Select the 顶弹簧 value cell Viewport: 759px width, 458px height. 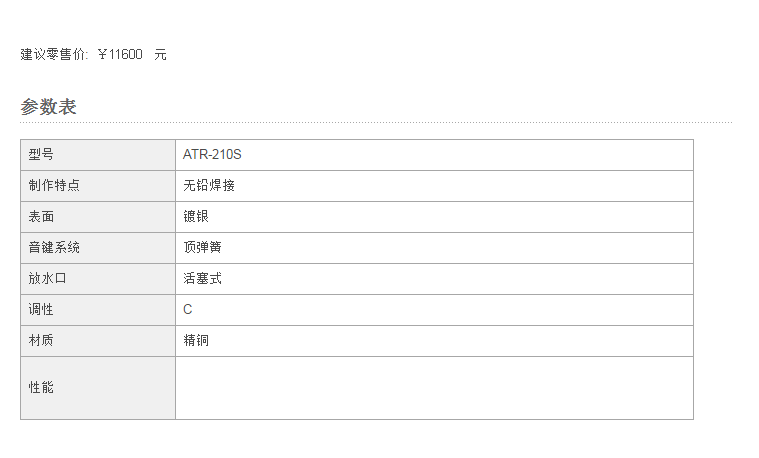(x=434, y=248)
